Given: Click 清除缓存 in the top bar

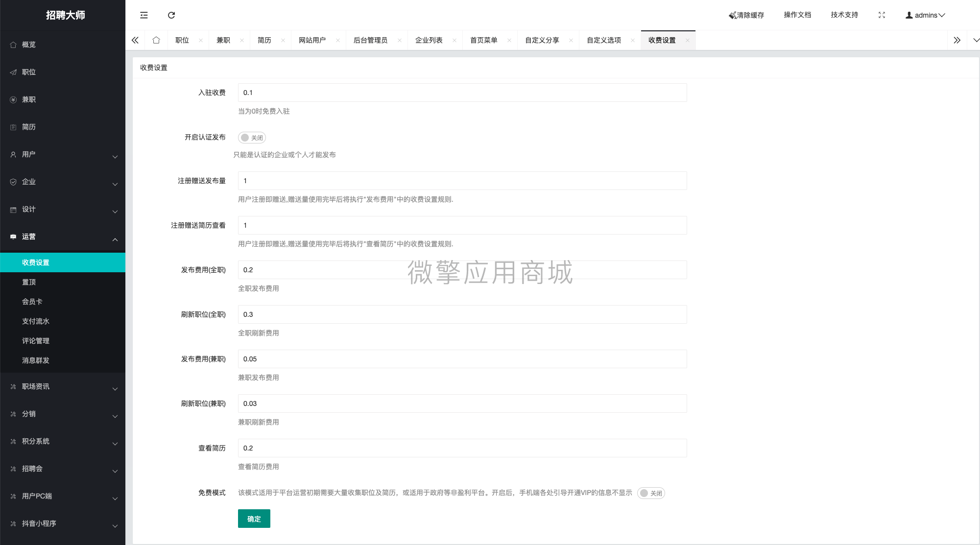Looking at the screenshot, I should (x=746, y=15).
